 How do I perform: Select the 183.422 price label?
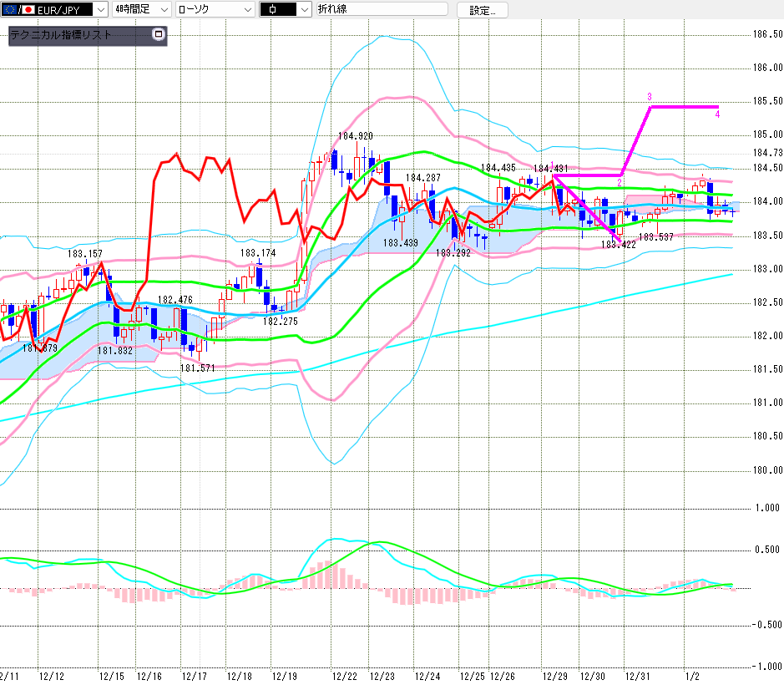(618, 245)
